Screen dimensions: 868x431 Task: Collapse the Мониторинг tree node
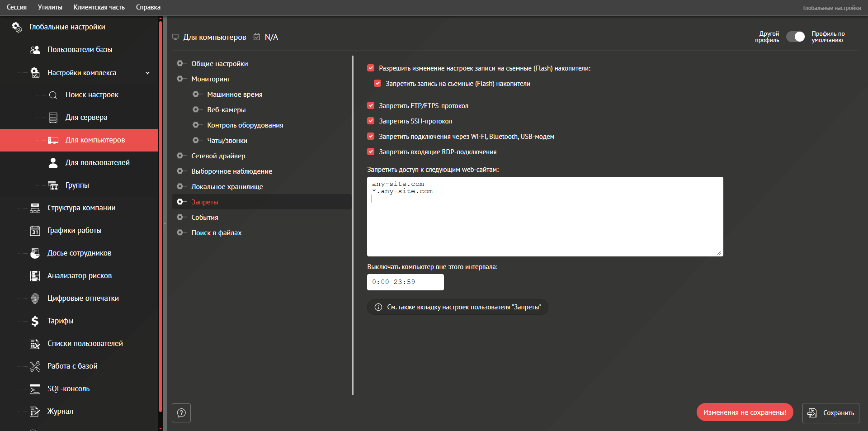coord(180,79)
